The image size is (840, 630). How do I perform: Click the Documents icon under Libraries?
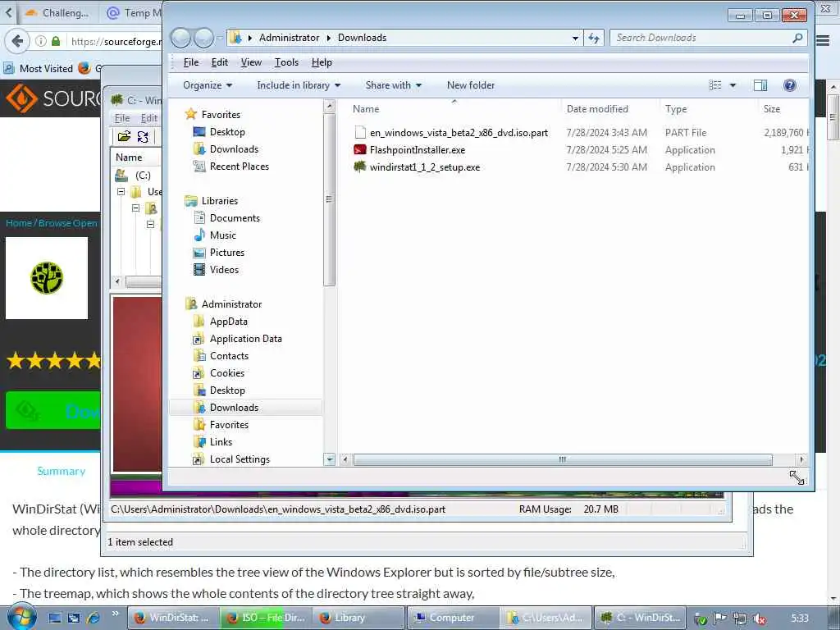coord(199,218)
